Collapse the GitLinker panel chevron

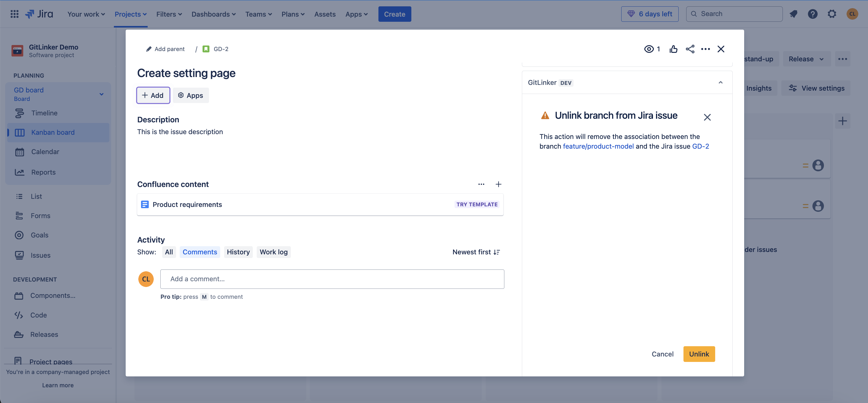pyautogui.click(x=720, y=82)
